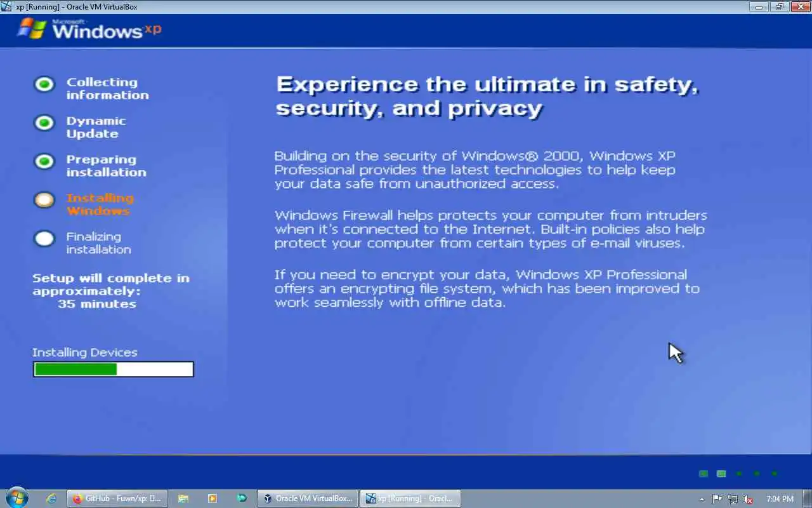Click the "Installing Devices" status label
Image resolution: width=812 pixels, height=508 pixels.
click(x=85, y=352)
